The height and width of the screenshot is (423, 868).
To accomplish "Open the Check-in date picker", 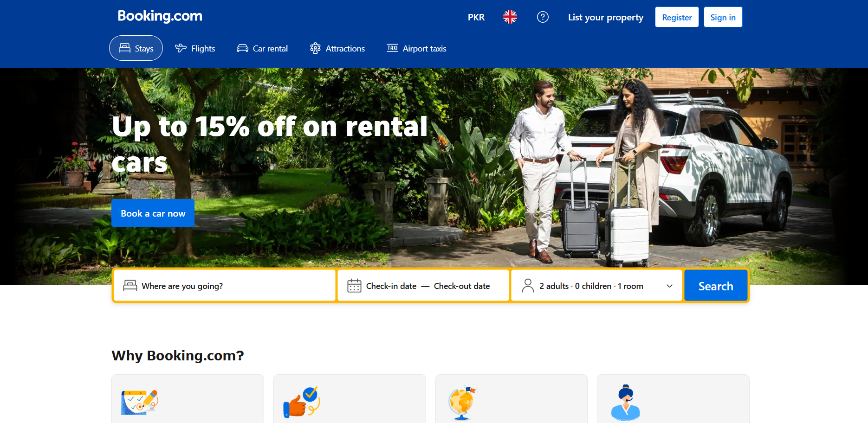I will click(x=391, y=286).
